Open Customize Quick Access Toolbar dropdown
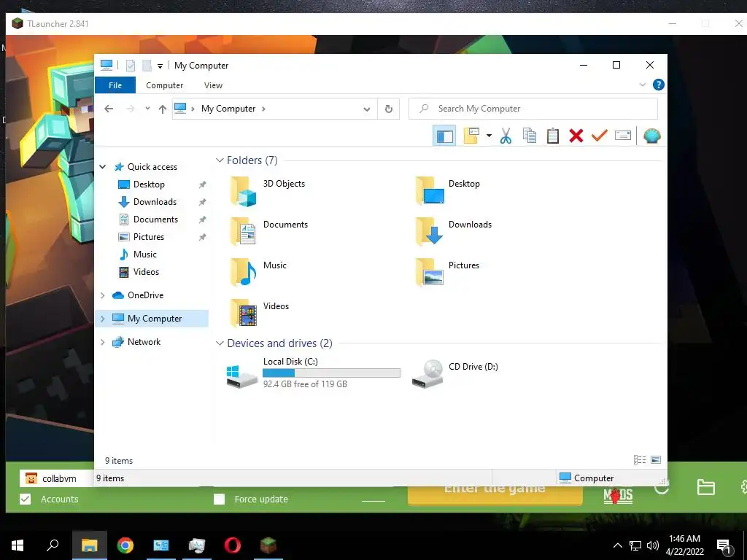This screenshot has width=747, height=560. [160, 66]
